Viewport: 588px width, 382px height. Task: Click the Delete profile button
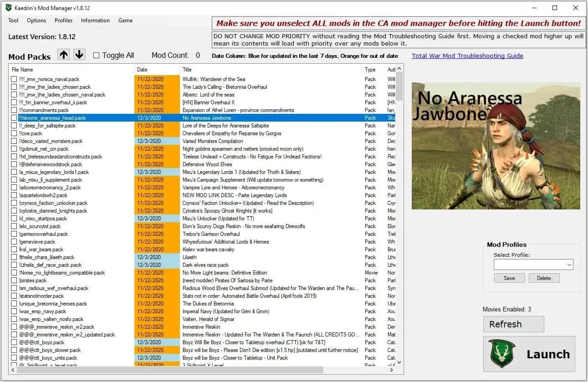tap(544, 278)
